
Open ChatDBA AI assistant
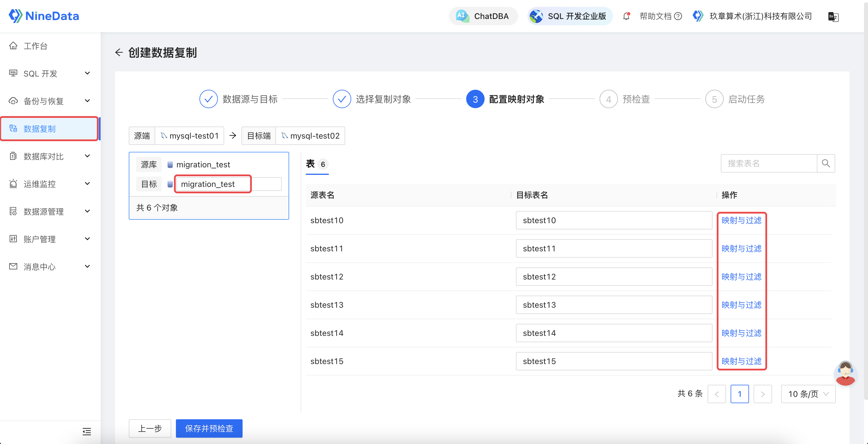pos(483,16)
